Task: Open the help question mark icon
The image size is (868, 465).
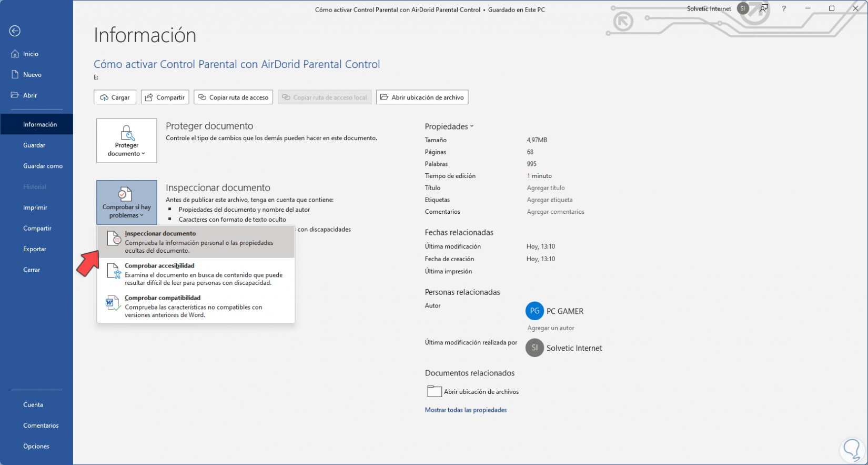Action: tap(784, 8)
